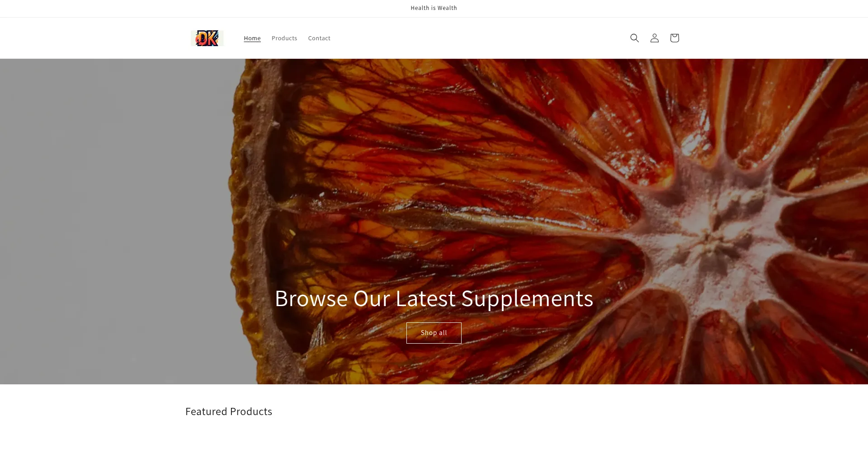
Task: Click the word Wealth in the top bar
Action: [x=447, y=8]
